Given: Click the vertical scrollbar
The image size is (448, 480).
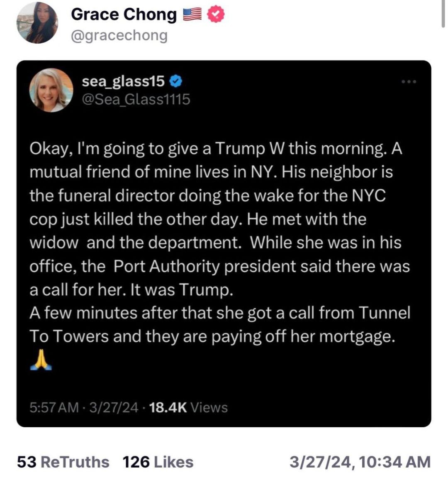Looking at the screenshot, I should click(443, 14).
